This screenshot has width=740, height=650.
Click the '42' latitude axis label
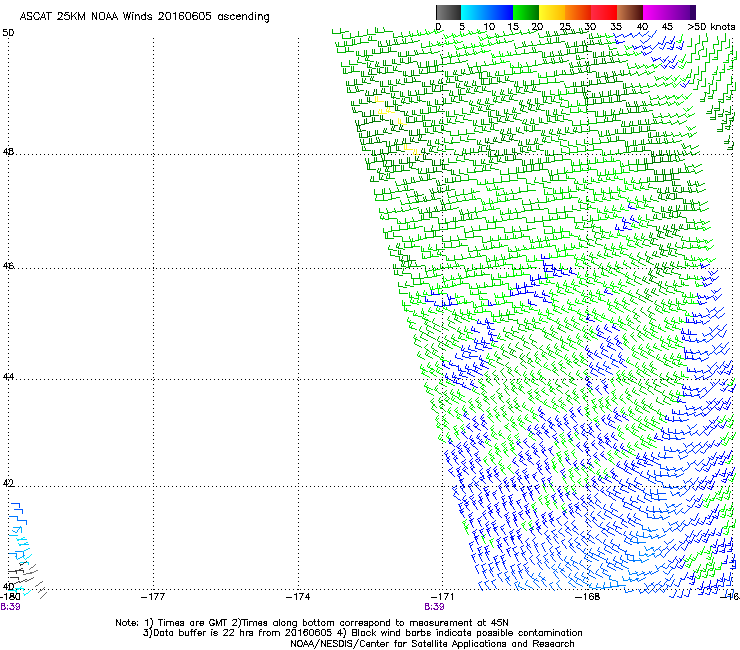[x=8, y=483]
